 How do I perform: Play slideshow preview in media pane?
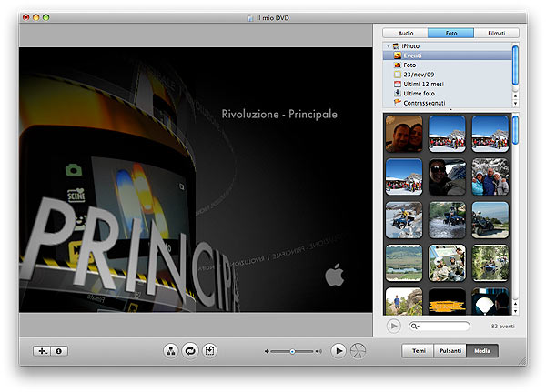(393, 326)
